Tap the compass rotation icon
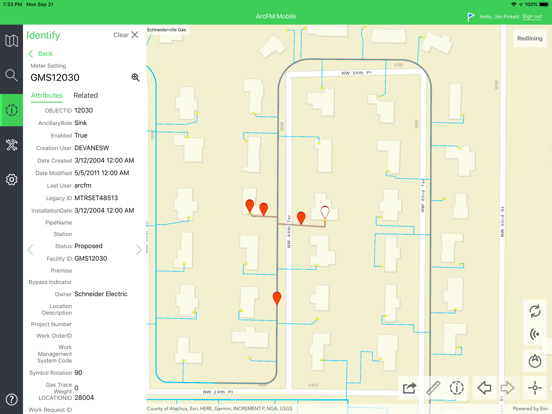 click(535, 361)
